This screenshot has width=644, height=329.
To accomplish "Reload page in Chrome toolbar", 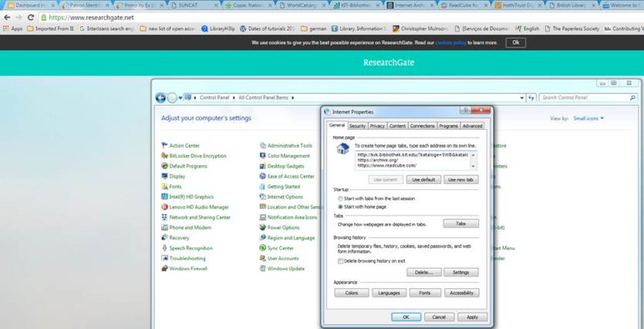I will tap(31, 17).
